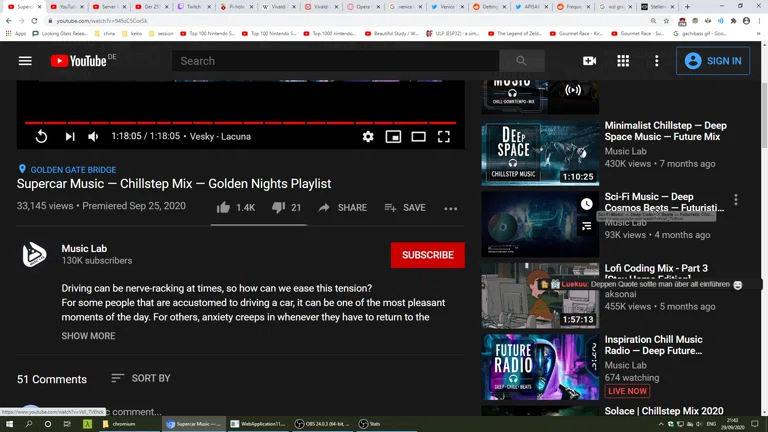Add Sci-Fi Music video to queue

point(586,226)
